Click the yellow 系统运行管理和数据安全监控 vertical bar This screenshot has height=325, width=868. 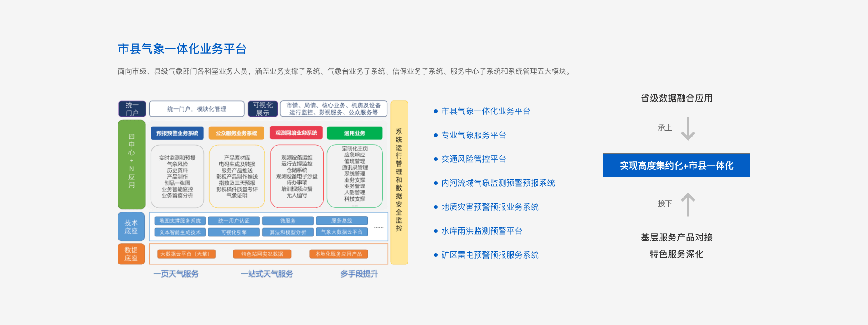point(399,182)
